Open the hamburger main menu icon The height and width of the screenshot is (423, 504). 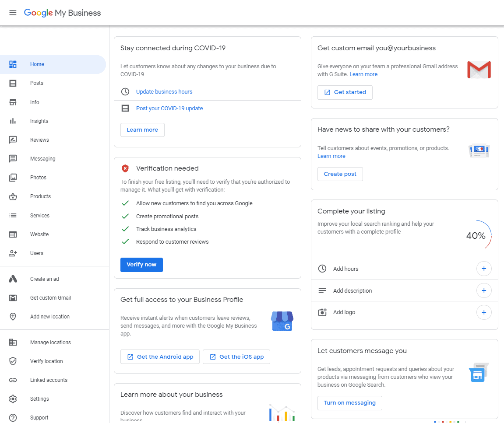[x=13, y=13]
